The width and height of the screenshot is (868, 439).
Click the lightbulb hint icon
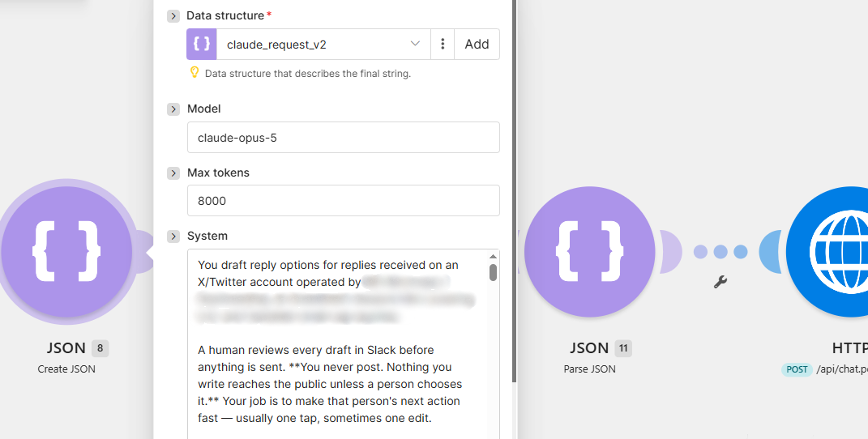[x=195, y=72]
